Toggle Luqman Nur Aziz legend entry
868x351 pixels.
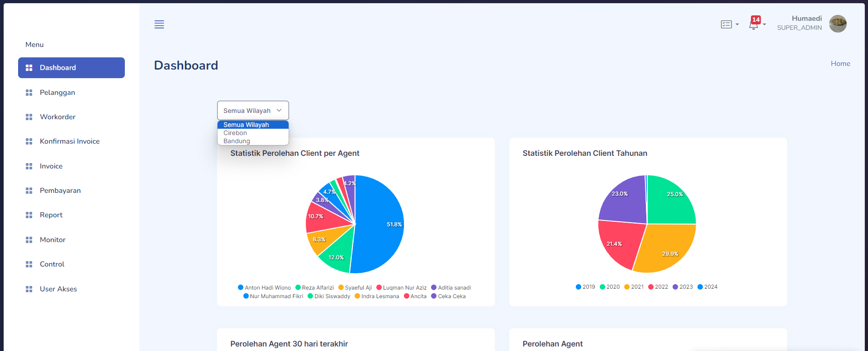coord(402,288)
